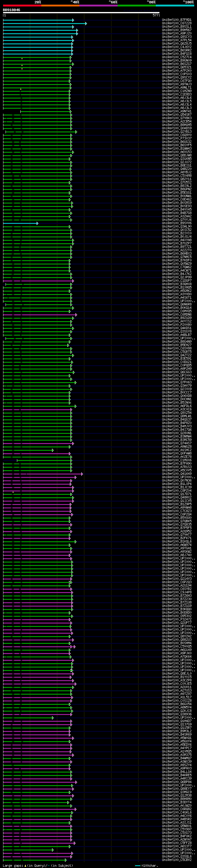Click UniRef100_Q7P063 label
Screen dimensions: 197x868
(177, 382)
